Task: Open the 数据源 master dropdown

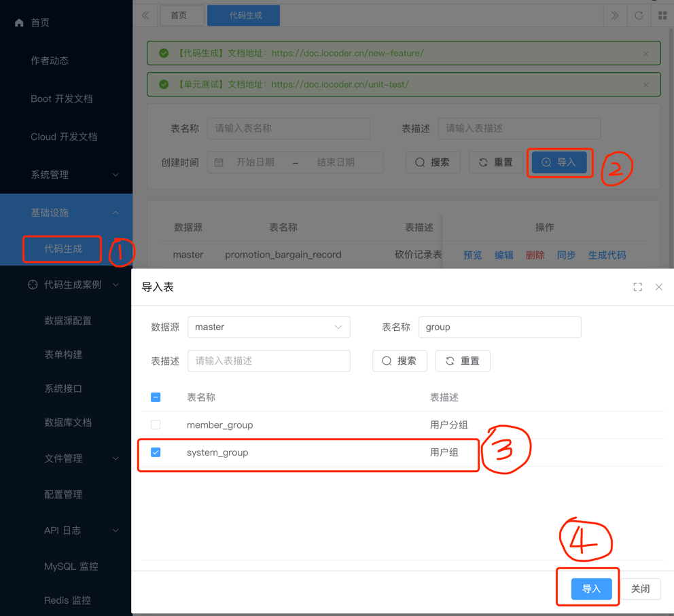Action: click(x=268, y=327)
